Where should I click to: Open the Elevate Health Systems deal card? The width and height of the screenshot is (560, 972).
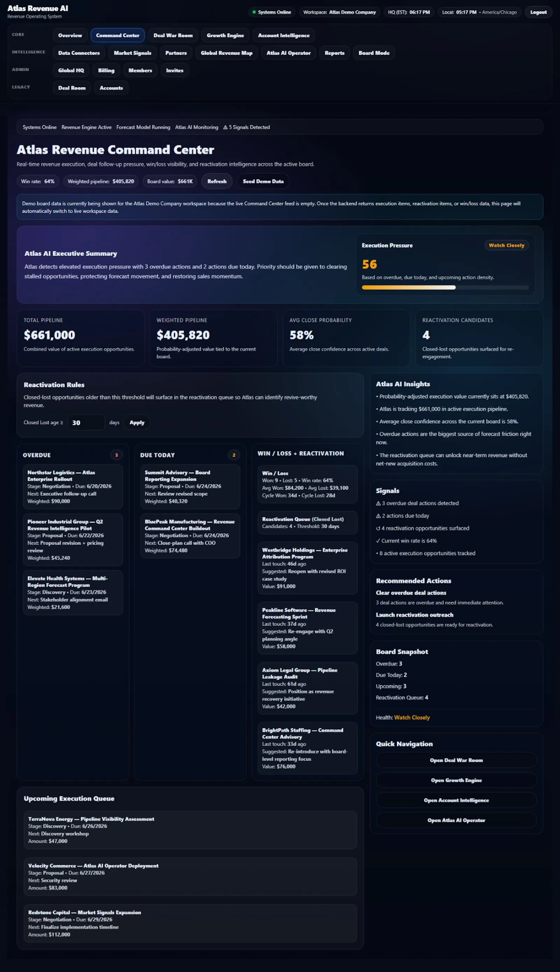73,592
